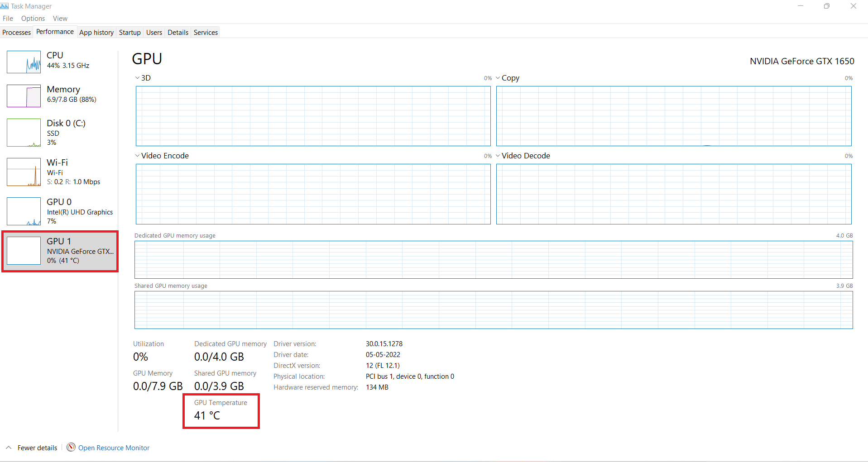Click the Dedicated GPU memory usage graph
Viewport: 868px width, 462px height.
tap(494, 260)
